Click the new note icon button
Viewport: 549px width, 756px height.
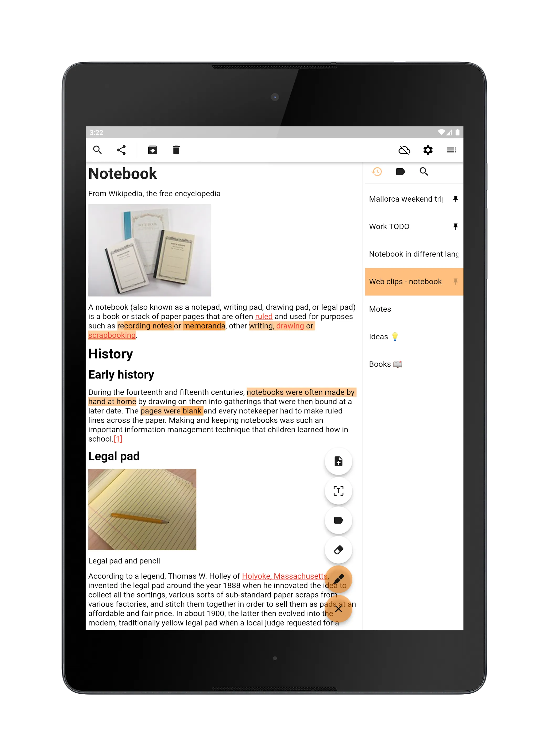tap(338, 461)
